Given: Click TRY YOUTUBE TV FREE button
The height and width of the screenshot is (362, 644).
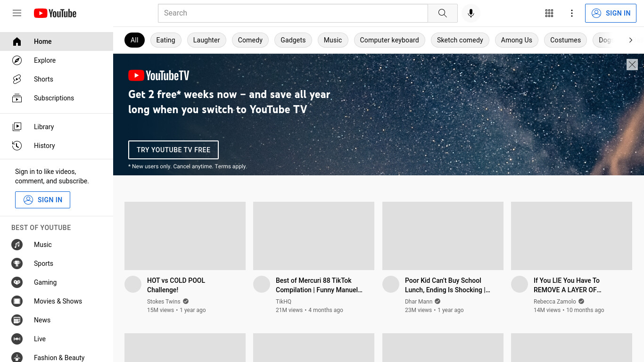Looking at the screenshot, I should 173,150.
